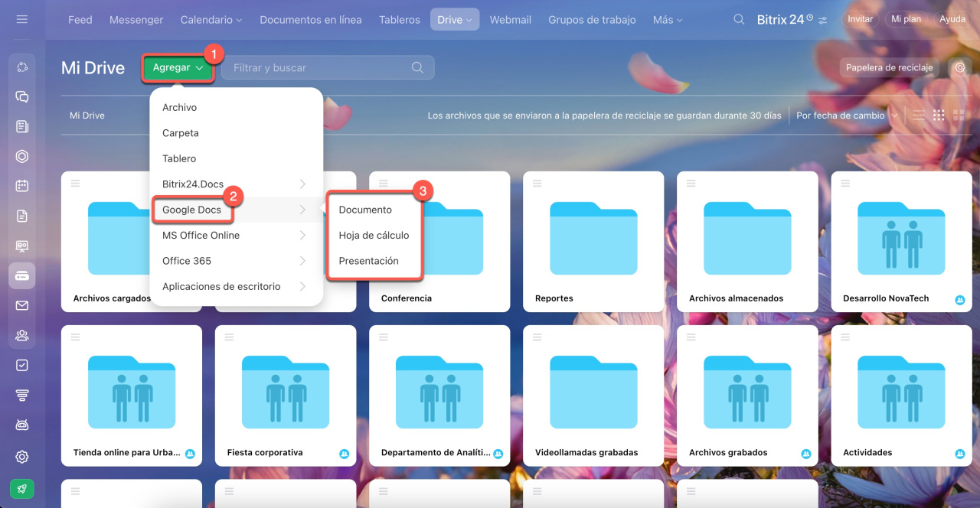Expand the Más menu
Viewport: 980px width, 508px height.
pos(668,20)
